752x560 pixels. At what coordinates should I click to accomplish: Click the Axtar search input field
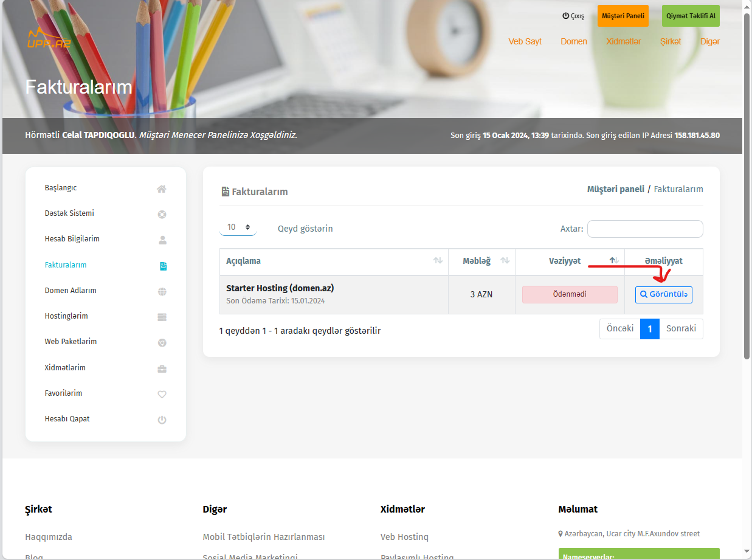click(644, 229)
